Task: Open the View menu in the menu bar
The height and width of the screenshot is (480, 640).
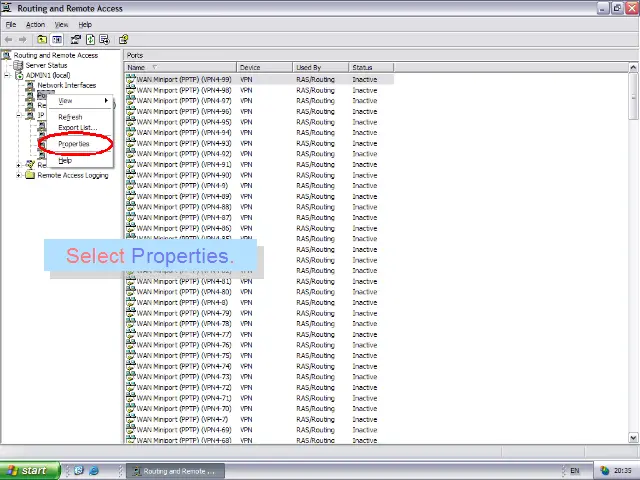Action: tap(61, 24)
